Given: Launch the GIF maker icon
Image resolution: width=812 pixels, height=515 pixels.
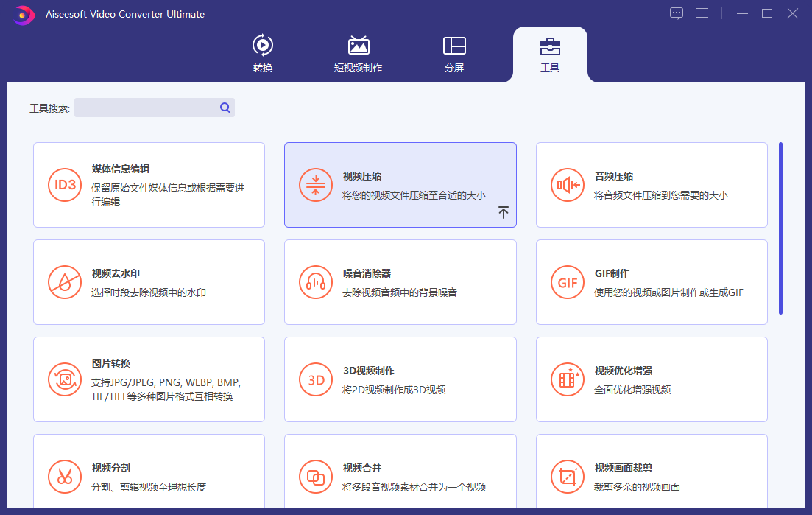Looking at the screenshot, I should pos(568,282).
